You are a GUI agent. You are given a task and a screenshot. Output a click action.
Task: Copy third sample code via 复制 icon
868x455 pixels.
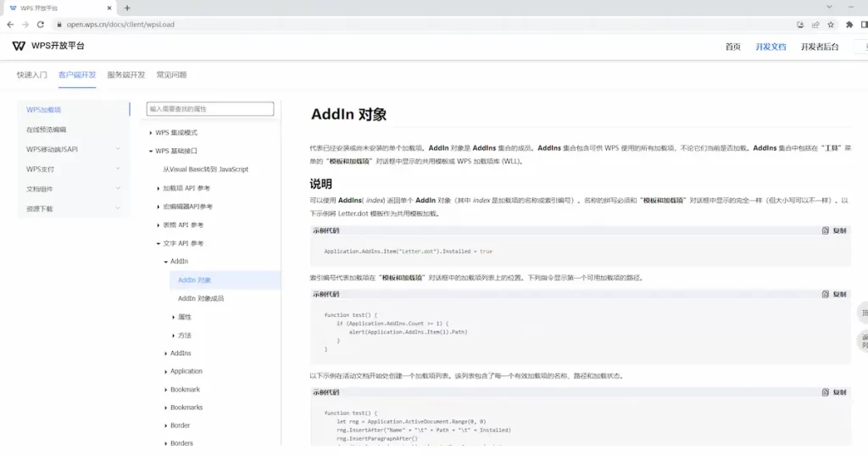826,392
